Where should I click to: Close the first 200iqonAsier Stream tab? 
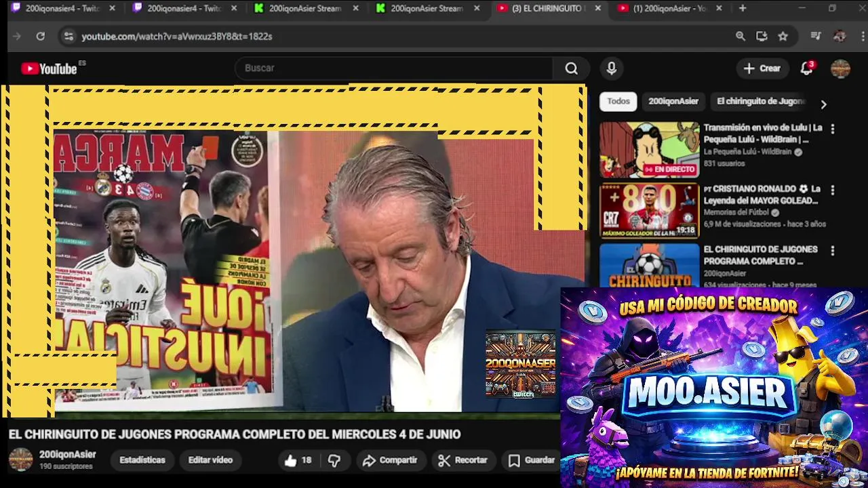pos(355,8)
